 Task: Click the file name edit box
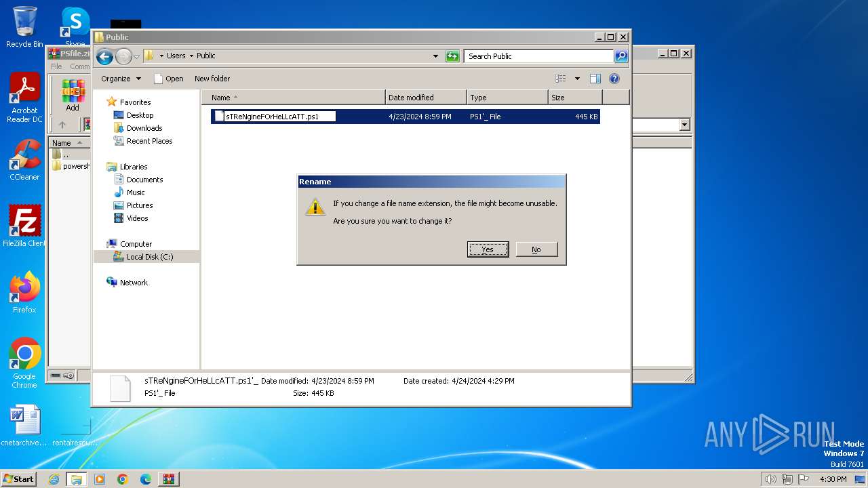tap(280, 117)
